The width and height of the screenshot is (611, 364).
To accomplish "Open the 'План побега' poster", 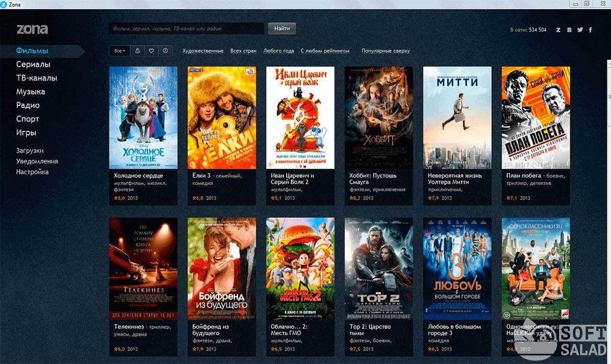I will pyautogui.click(x=536, y=118).
